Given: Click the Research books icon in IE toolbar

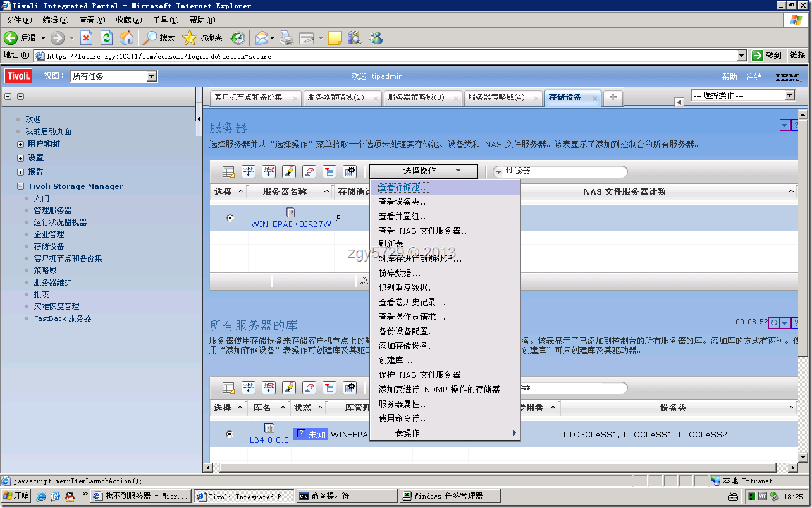Looking at the screenshot, I should coord(354,38).
